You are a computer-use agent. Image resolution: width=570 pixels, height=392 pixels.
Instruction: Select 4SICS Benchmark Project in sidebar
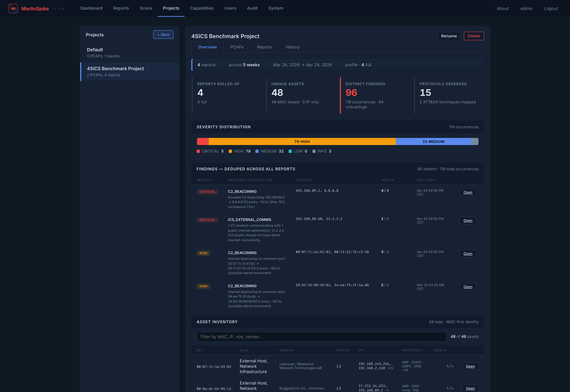[x=130, y=71]
